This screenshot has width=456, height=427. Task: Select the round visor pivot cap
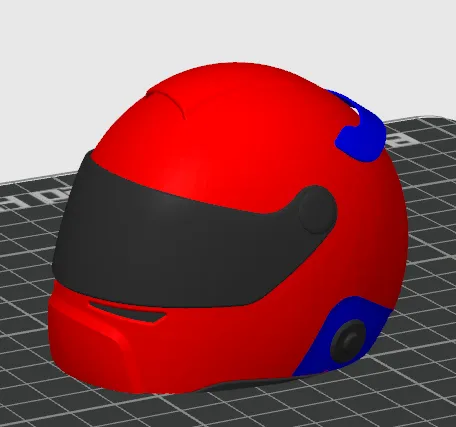coord(318,210)
